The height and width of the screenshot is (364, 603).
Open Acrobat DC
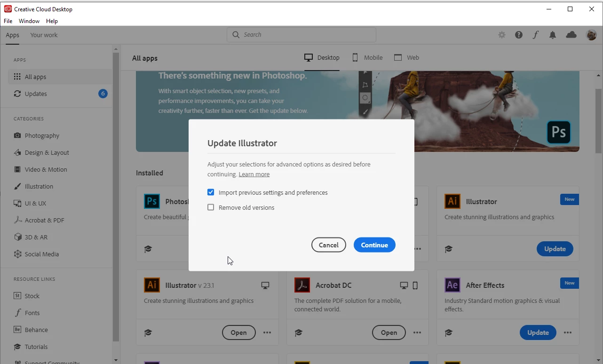point(389,332)
